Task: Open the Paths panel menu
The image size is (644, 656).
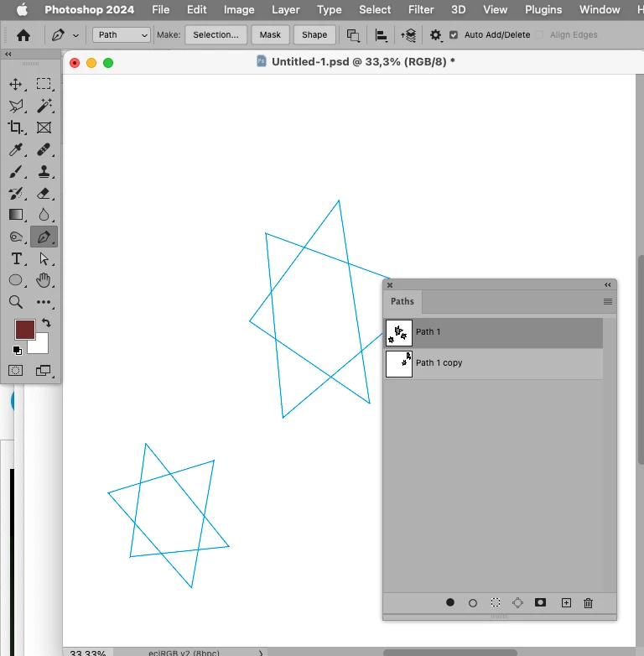Action: (608, 302)
